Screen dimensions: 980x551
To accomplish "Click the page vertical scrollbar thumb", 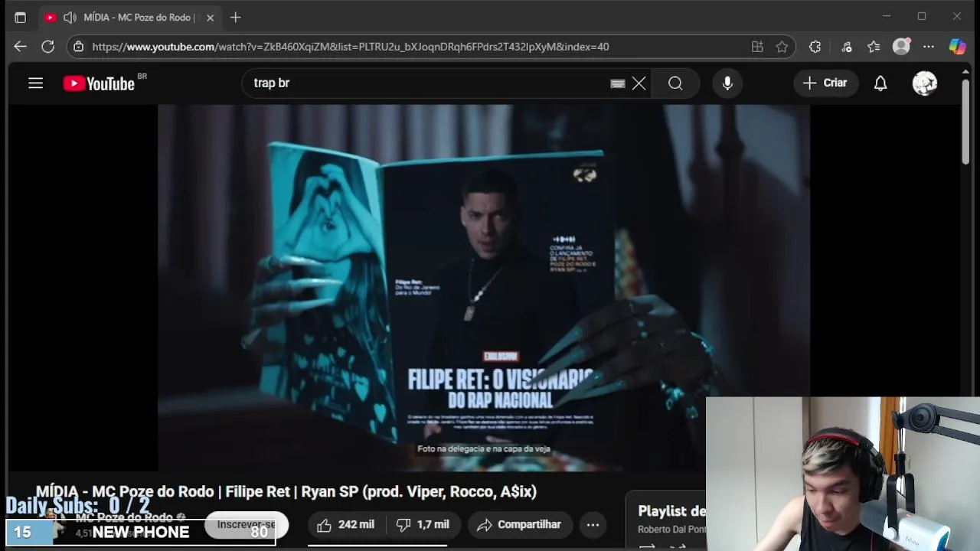I will 965,120.
